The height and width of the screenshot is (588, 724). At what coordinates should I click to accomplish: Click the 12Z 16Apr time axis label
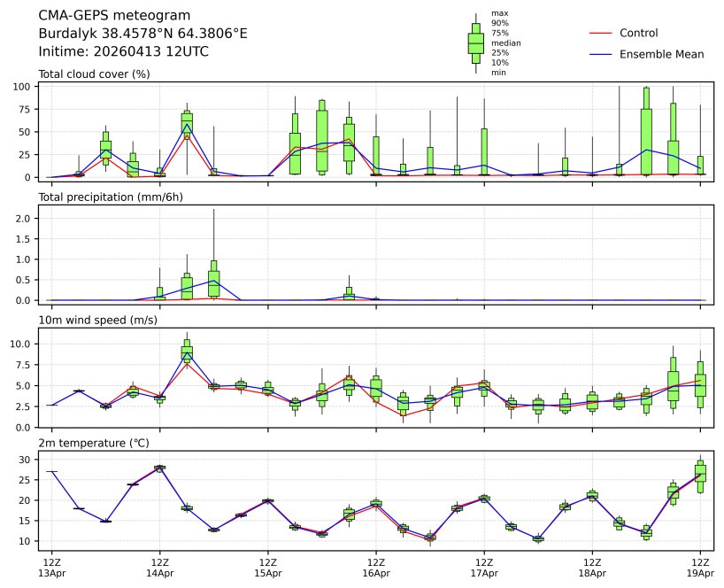[x=376, y=568]
